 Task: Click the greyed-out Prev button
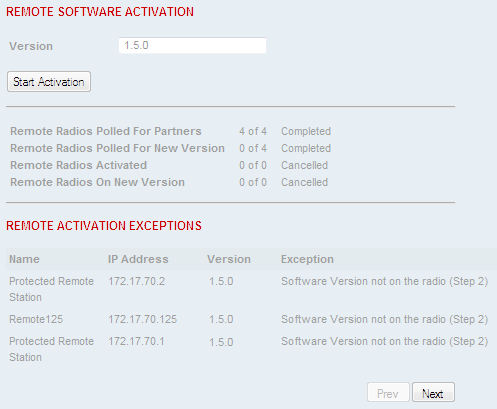[x=388, y=393]
